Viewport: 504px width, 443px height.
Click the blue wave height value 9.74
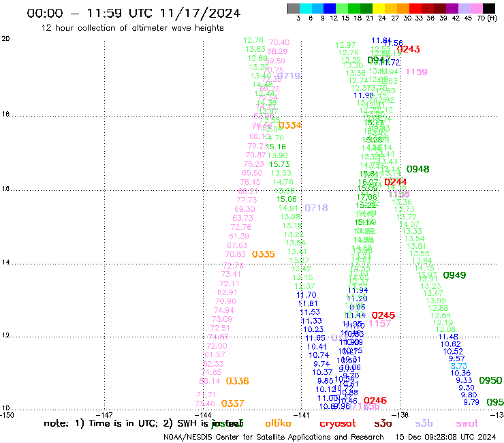coord(321,364)
